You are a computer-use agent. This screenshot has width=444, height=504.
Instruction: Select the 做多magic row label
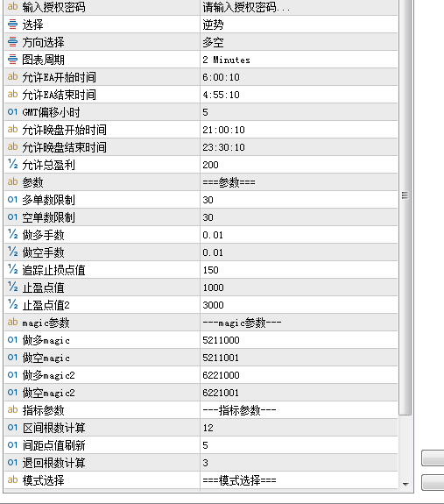click(46, 340)
